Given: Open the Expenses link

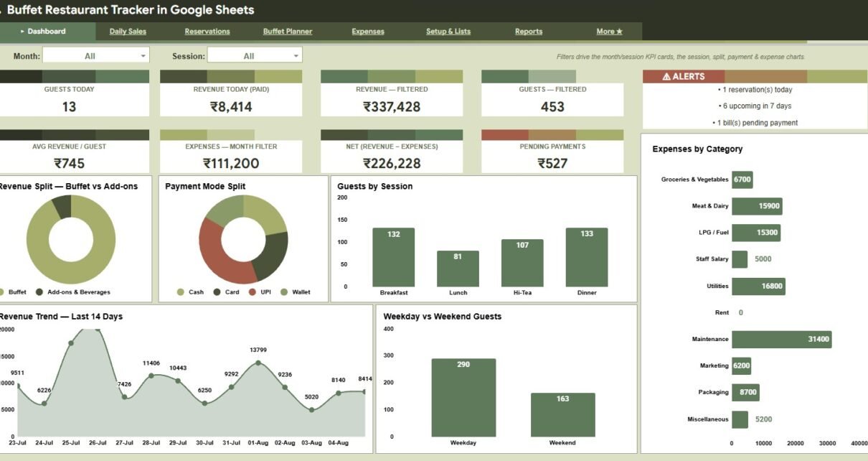Looking at the screenshot, I should pyautogui.click(x=368, y=32).
